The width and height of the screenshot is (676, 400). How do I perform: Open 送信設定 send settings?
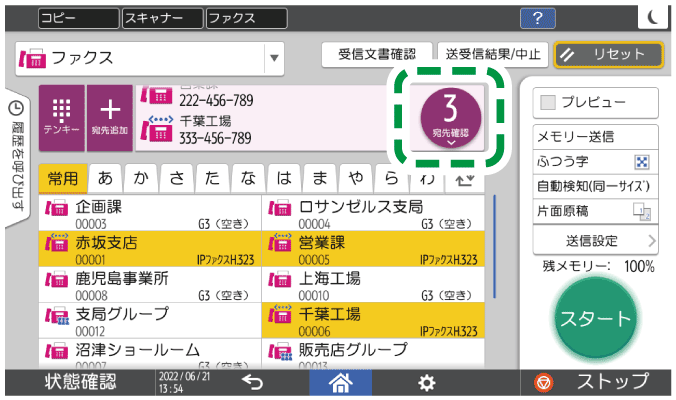click(x=595, y=241)
